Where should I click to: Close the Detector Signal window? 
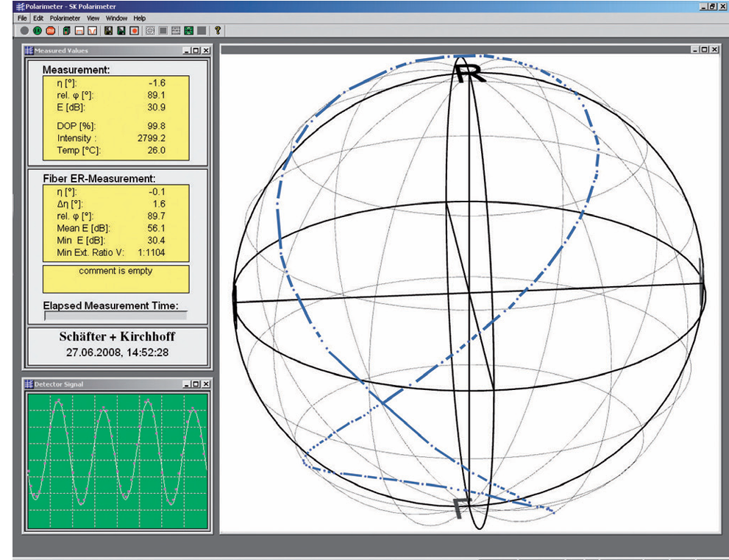206,384
